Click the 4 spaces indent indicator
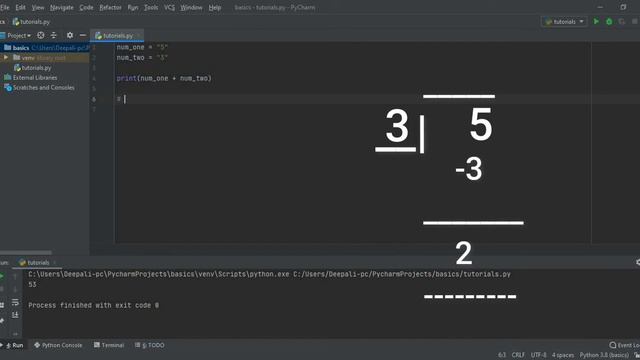Image resolution: width=640 pixels, height=360 pixels. click(563, 355)
